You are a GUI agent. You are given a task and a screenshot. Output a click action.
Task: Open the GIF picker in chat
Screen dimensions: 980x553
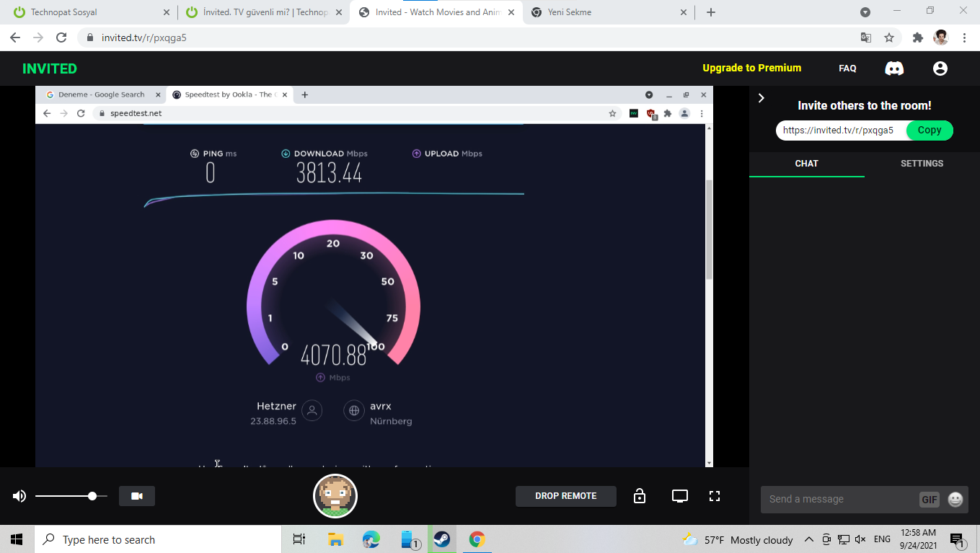click(x=930, y=499)
